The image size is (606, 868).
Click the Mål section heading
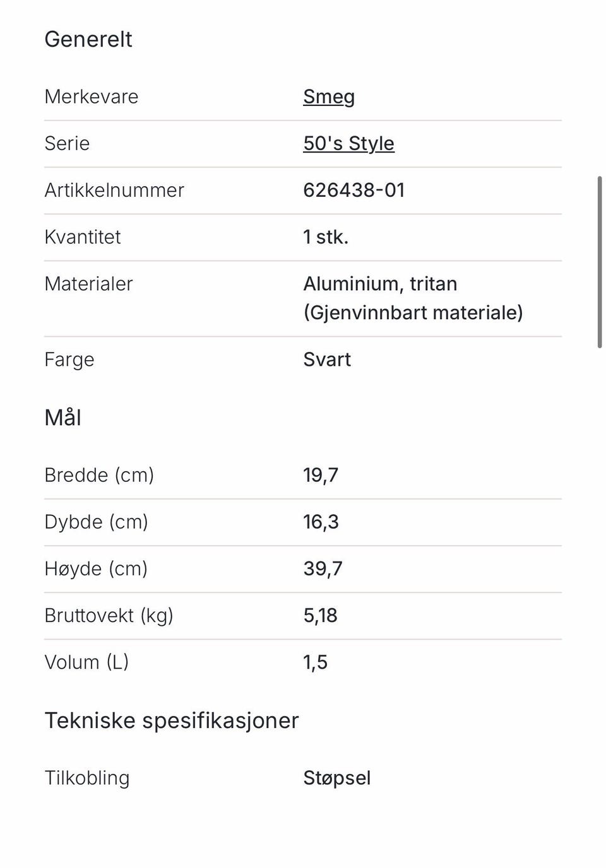point(62,418)
